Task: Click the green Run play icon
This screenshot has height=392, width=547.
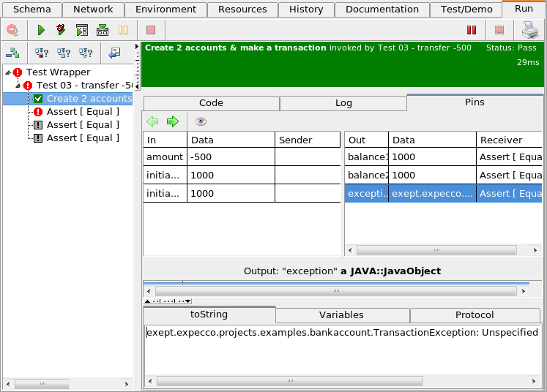Action: click(x=41, y=31)
